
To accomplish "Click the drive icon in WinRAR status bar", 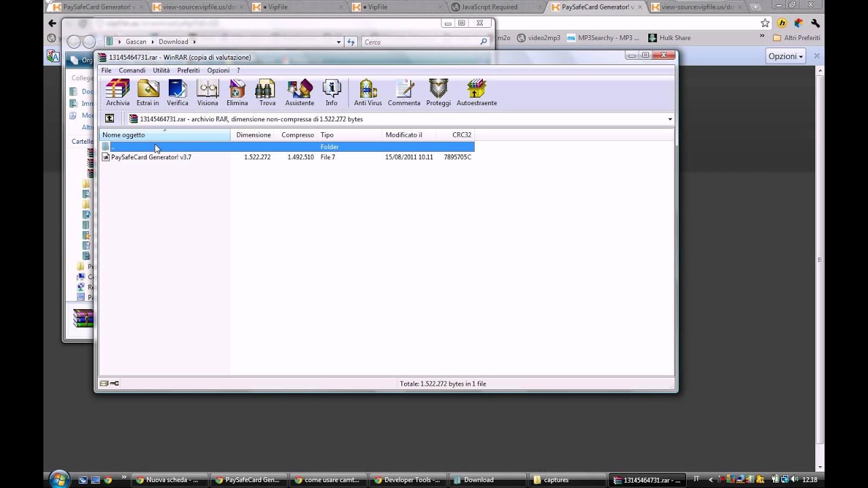I will (x=104, y=384).
